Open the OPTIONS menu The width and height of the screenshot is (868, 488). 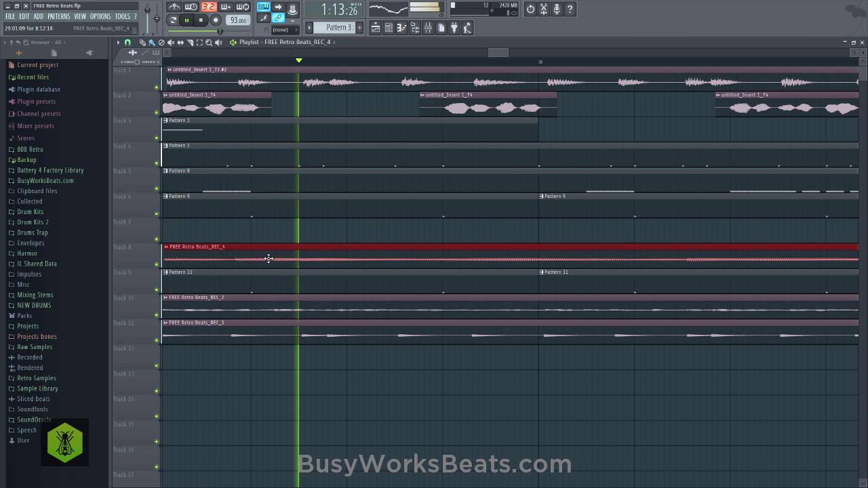[100, 16]
